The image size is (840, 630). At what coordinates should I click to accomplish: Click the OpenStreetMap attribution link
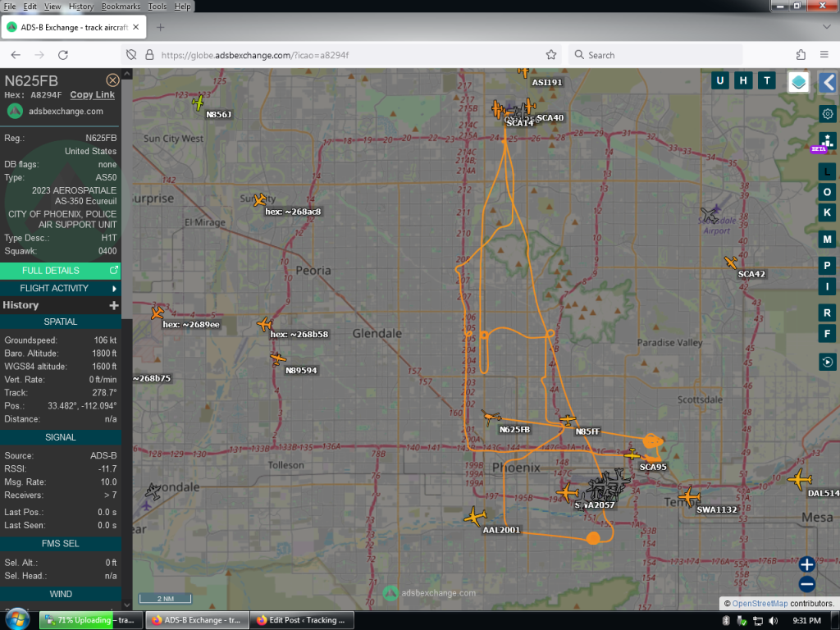point(760,603)
